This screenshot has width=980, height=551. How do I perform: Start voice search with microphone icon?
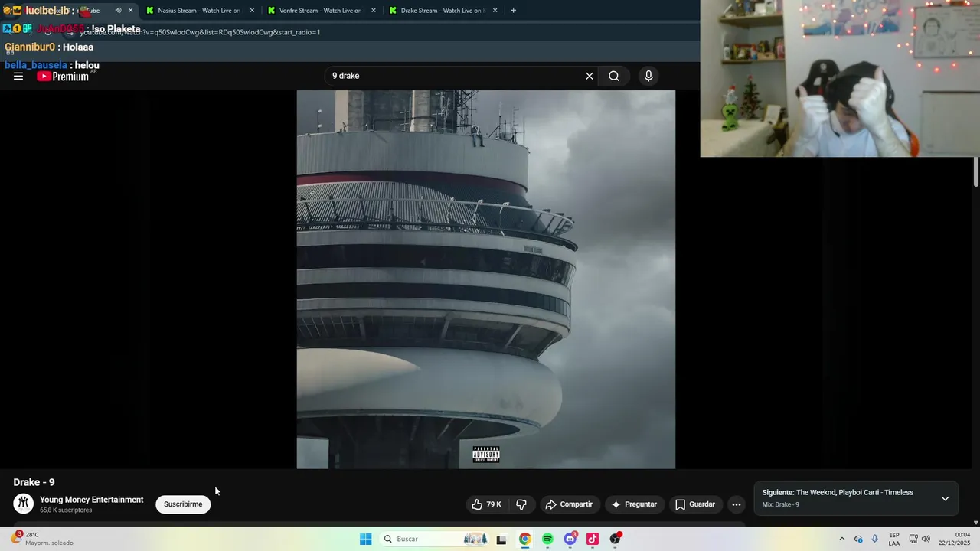click(x=648, y=76)
